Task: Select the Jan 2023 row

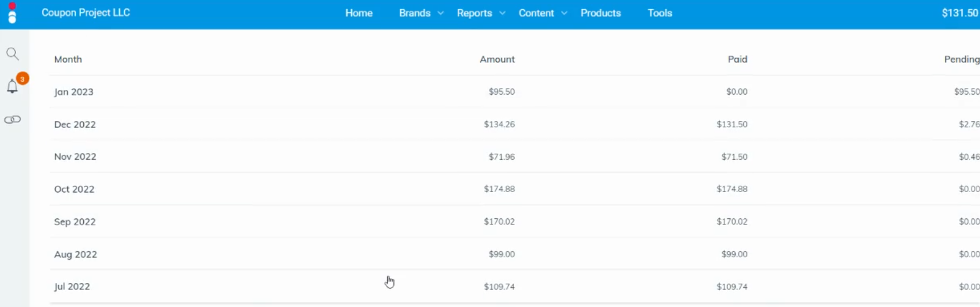Action: pos(514,92)
